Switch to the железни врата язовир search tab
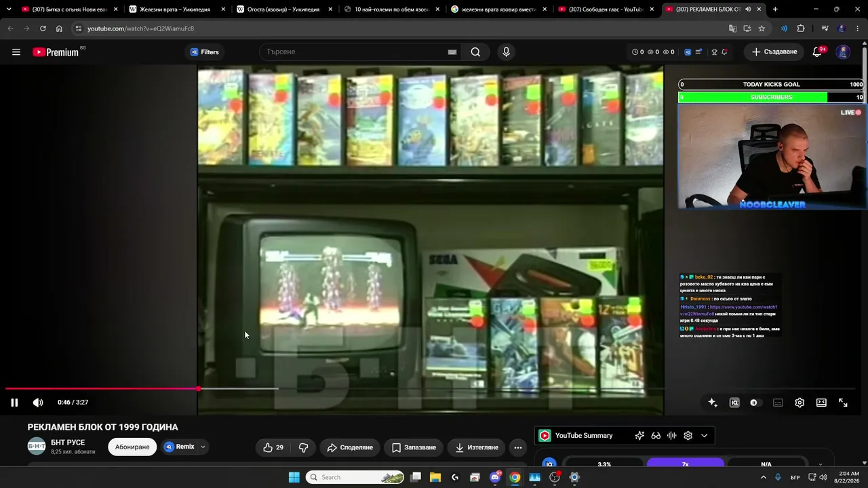Screen dimensions: 868x488 [x=498, y=9]
